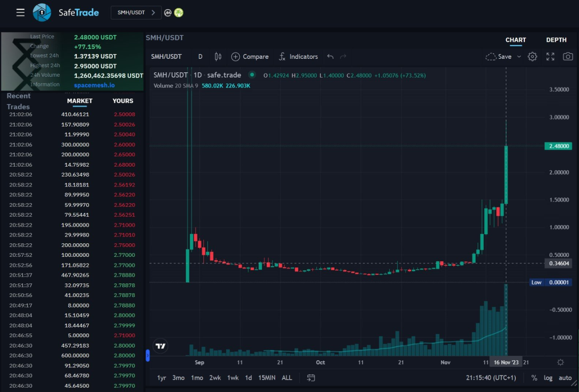Click the candlestick chart style icon
The height and width of the screenshot is (392, 579).
[218, 57]
